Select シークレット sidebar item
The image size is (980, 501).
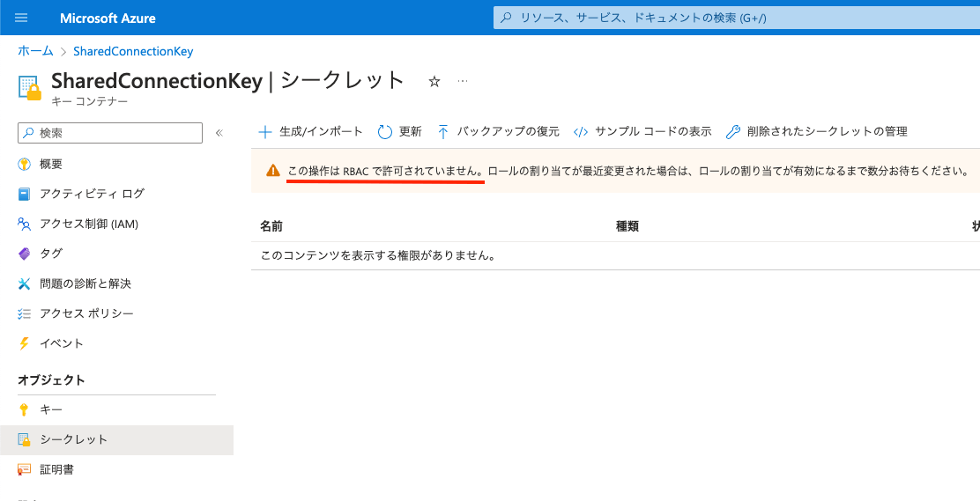tap(116, 439)
